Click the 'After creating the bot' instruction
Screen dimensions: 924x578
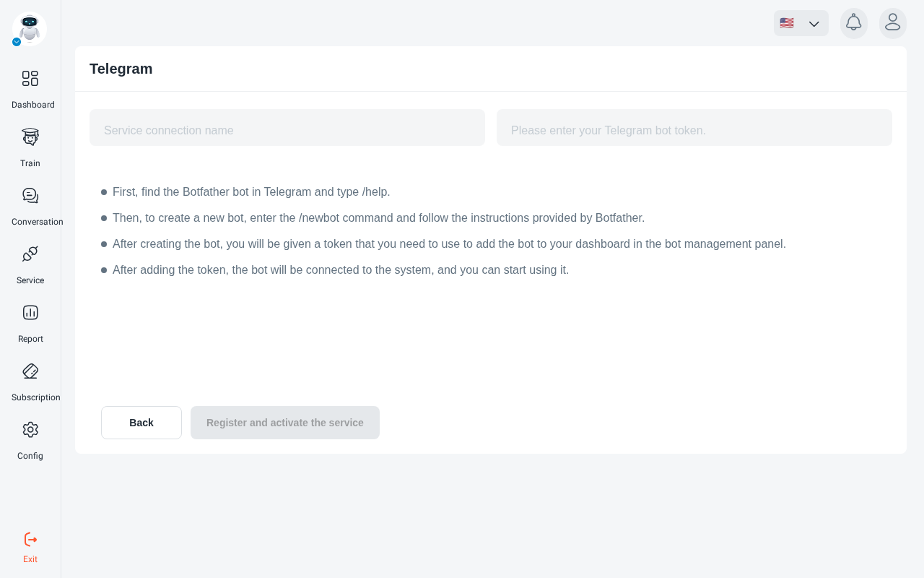[x=449, y=244]
